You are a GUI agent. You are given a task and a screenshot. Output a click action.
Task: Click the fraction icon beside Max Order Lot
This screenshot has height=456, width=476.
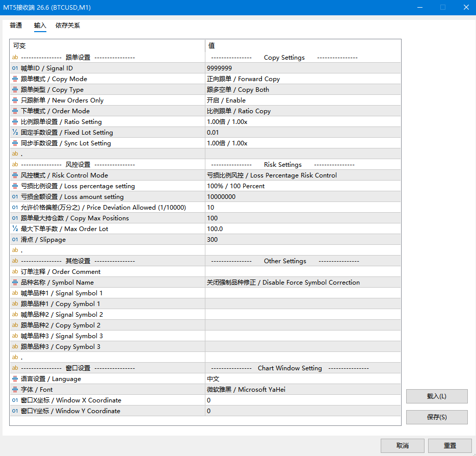(x=15, y=229)
